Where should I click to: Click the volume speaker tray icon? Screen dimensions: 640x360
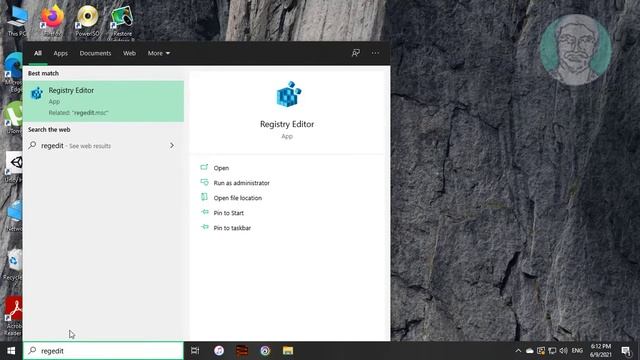coord(564,351)
